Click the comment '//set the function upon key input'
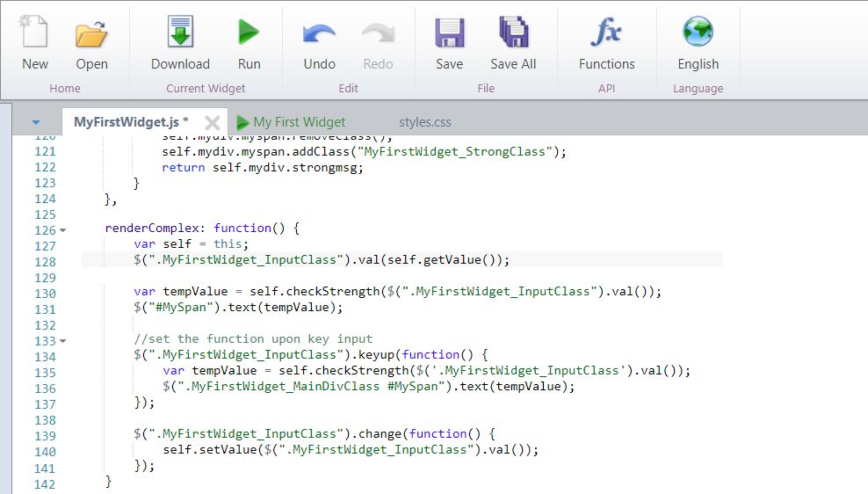This screenshot has height=494, width=868. click(253, 339)
